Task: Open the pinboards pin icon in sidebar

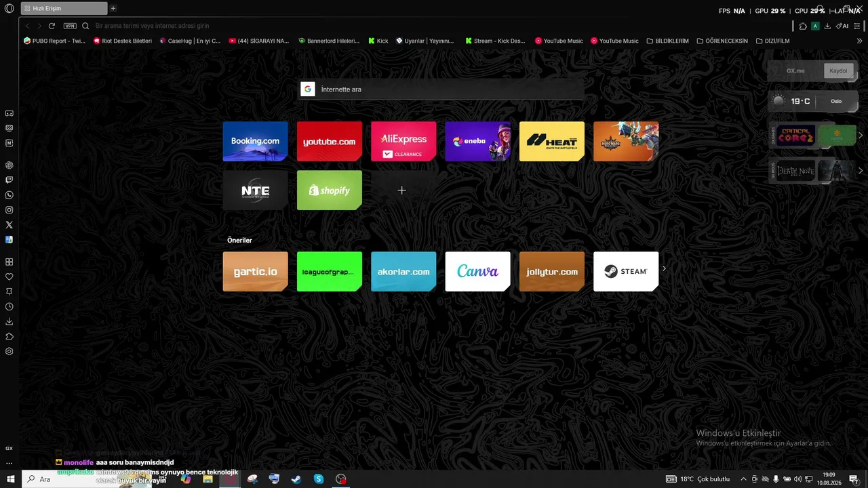Action: 9,291
